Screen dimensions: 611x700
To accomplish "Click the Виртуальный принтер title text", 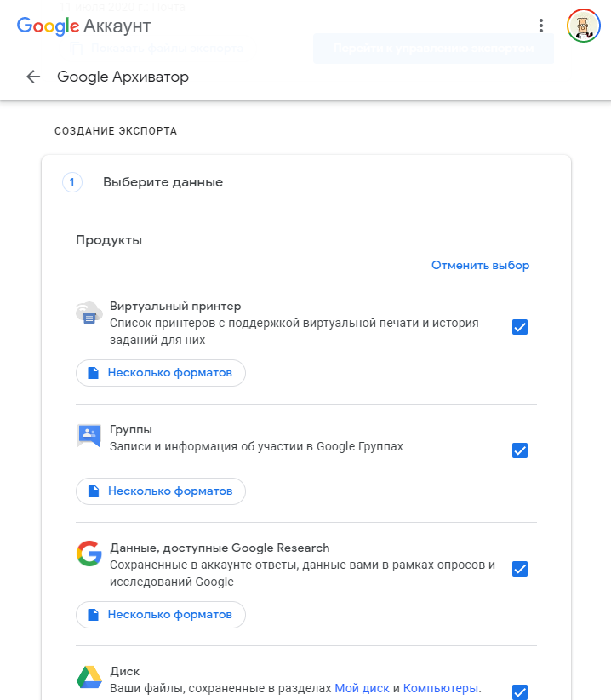I will click(175, 307).
